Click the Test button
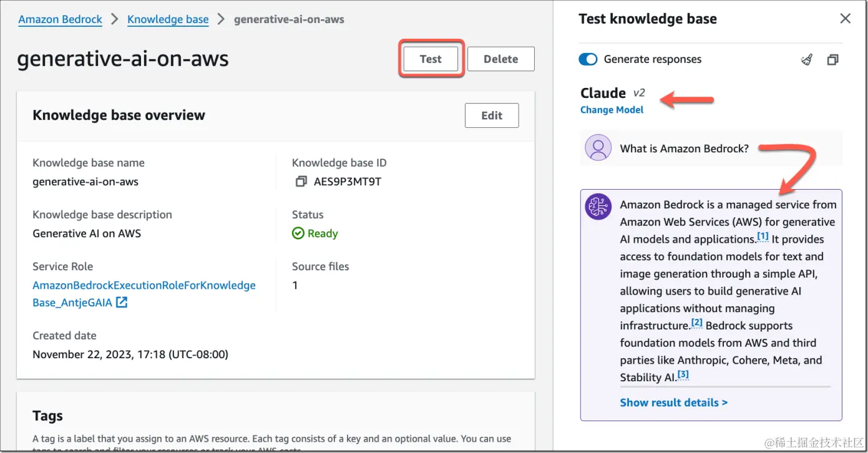This screenshot has width=868, height=453. 431,59
